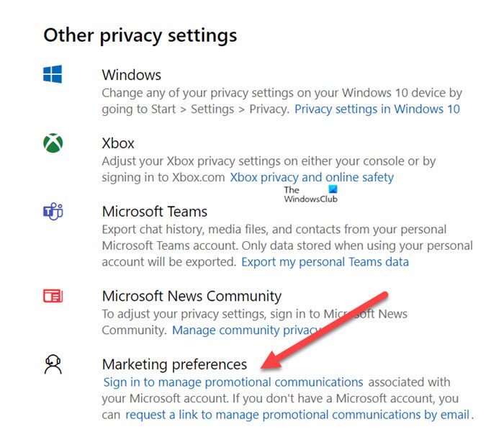This screenshot has height=437, width=504.
Task: Open the Manage community privacy link
Action: (x=246, y=330)
